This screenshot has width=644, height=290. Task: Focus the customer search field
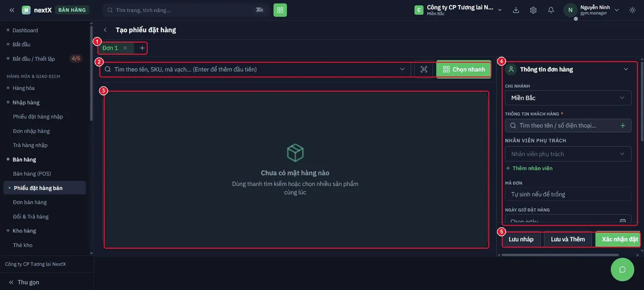pyautogui.click(x=568, y=125)
